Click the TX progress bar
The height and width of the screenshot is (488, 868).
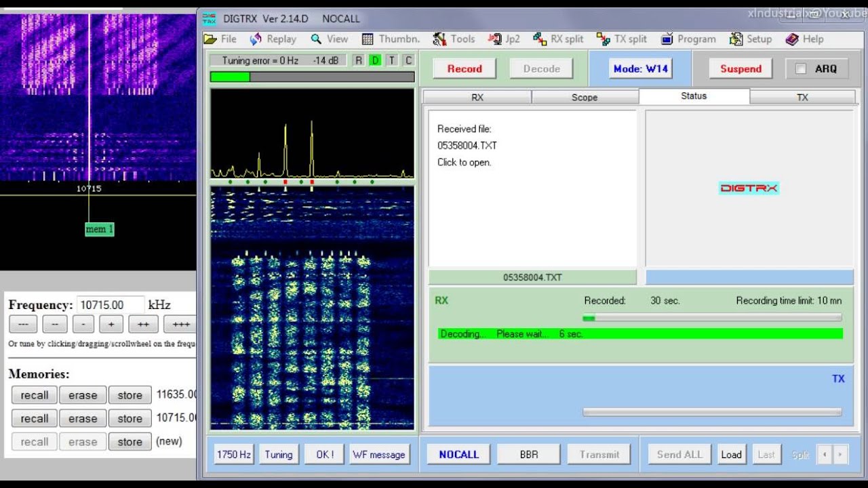(712, 411)
